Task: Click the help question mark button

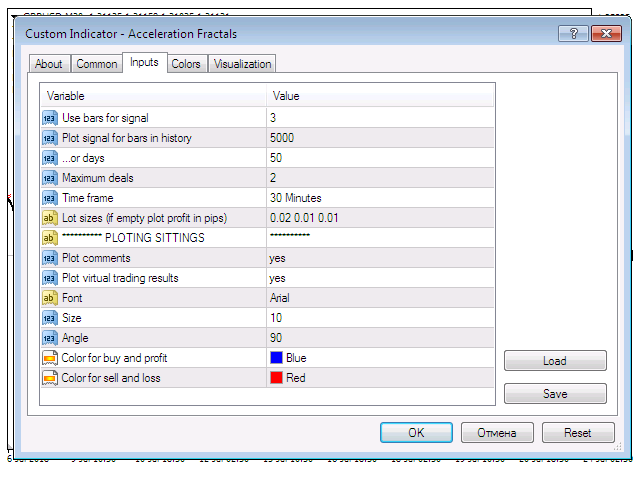Action: click(573, 33)
